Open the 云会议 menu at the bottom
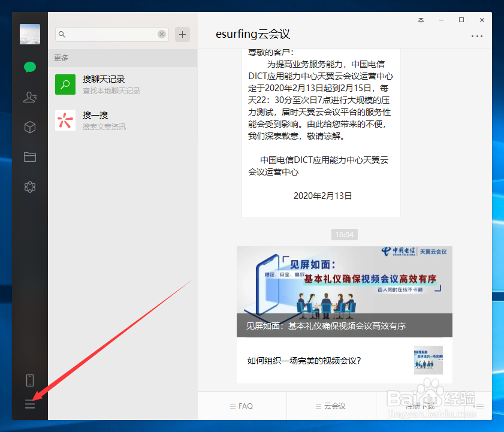 (331, 406)
